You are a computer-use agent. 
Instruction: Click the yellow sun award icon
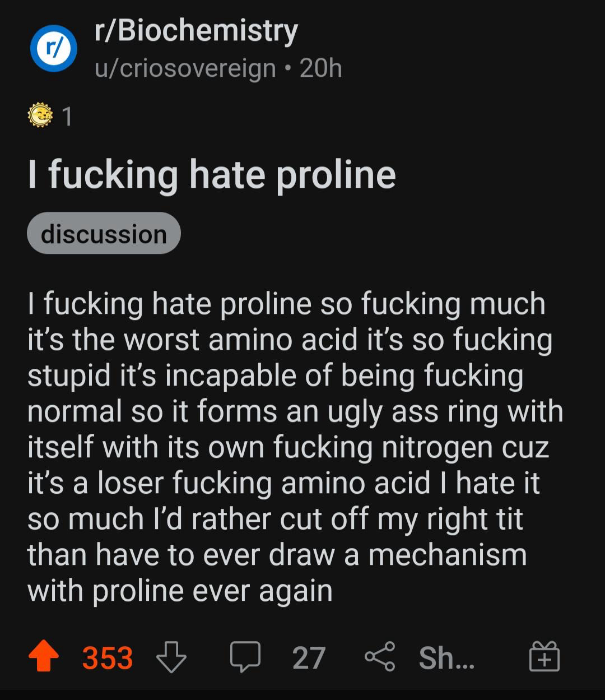[40, 115]
